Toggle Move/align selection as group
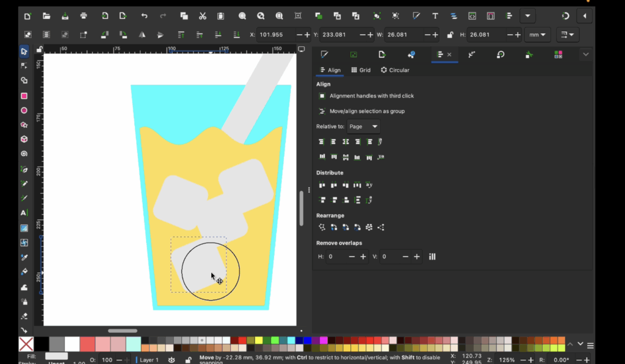625x364 pixels. pos(322,111)
